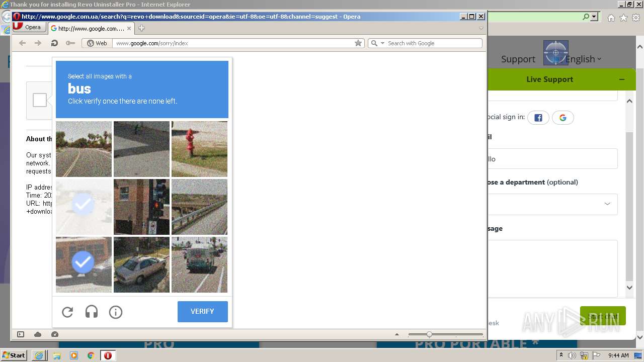Open the closed tabs dropdown arrow
This screenshot has height=362, width=644.
pos(481,28)
